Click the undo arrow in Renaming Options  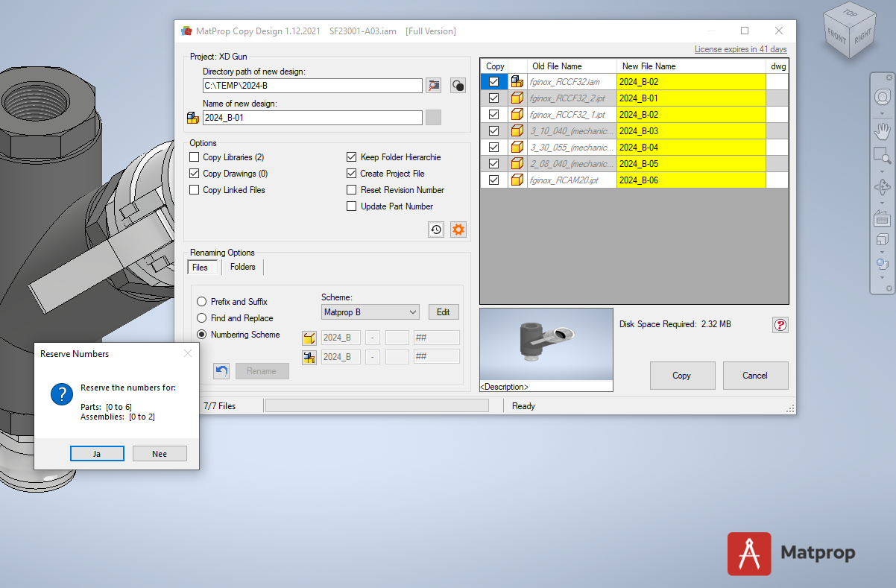(x=221, y=370)
